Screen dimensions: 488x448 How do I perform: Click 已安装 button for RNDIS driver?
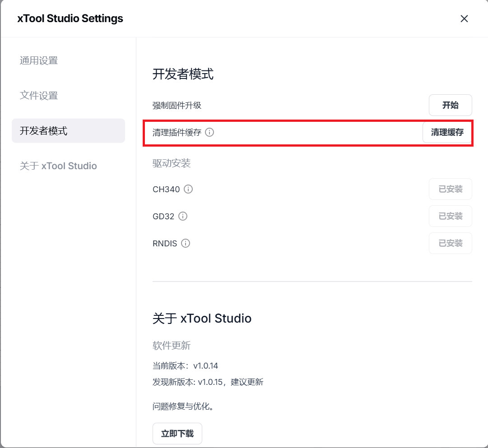tap(450, 243)
